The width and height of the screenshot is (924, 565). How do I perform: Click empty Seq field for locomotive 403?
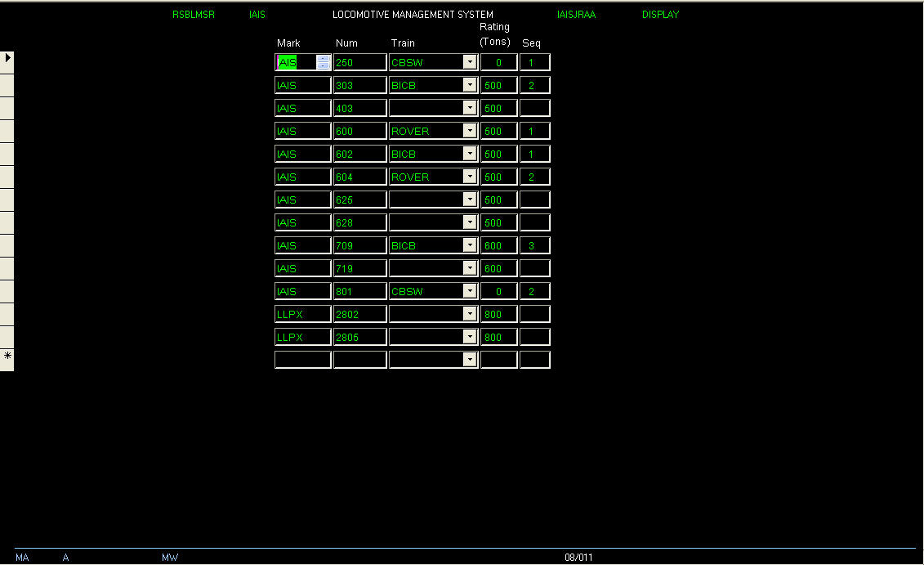tap(534, 108)
